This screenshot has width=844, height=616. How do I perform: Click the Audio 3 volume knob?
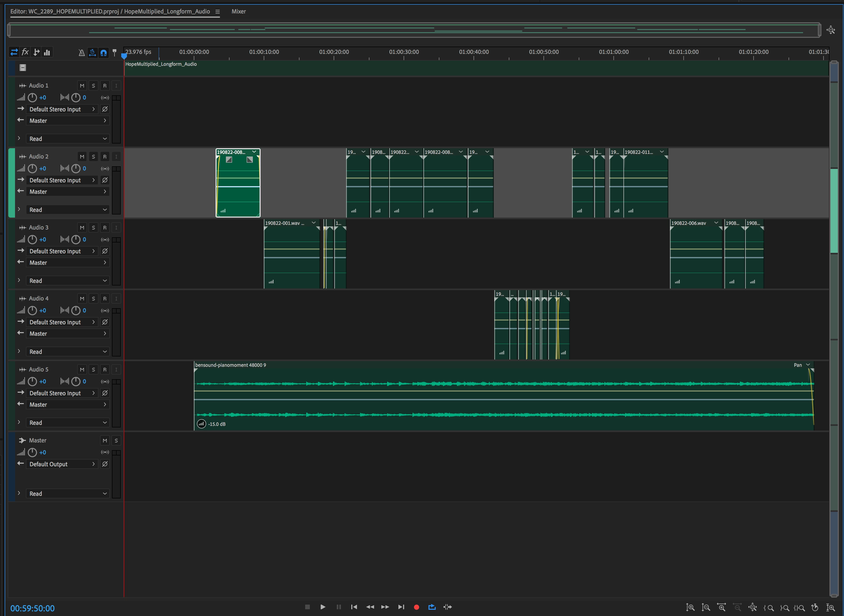coord(32,239)
